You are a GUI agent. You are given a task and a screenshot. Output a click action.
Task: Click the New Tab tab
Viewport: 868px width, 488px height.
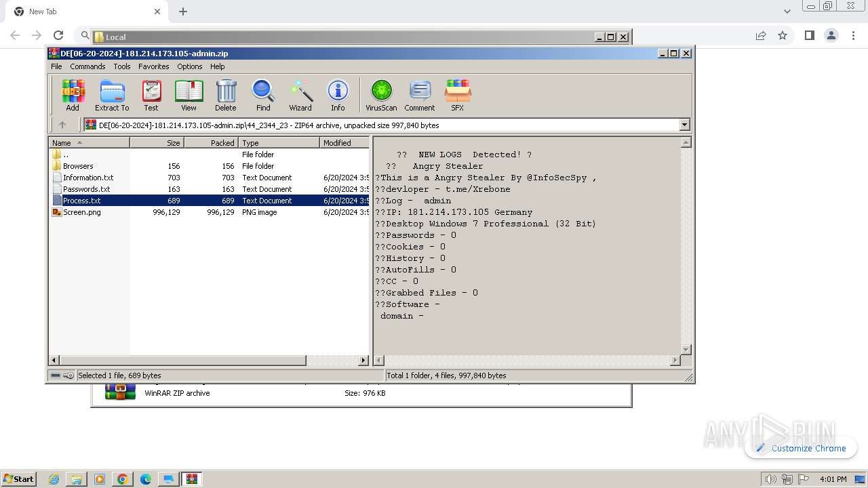85,12
